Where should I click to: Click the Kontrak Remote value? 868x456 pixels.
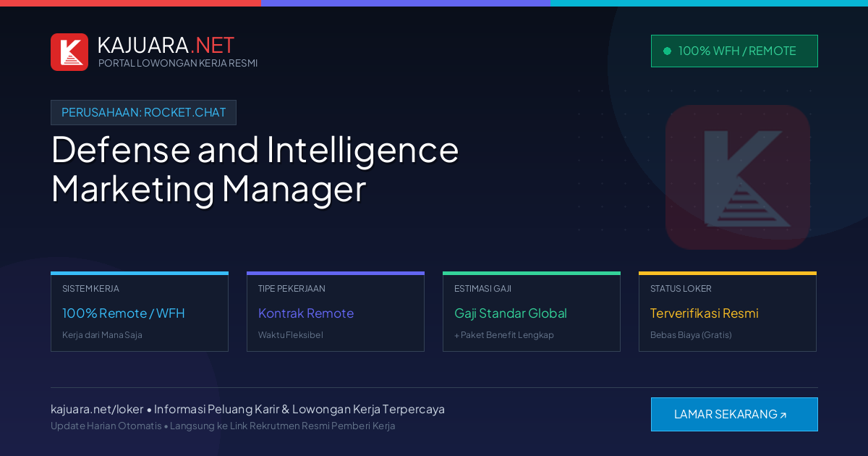tap(306, 313)
